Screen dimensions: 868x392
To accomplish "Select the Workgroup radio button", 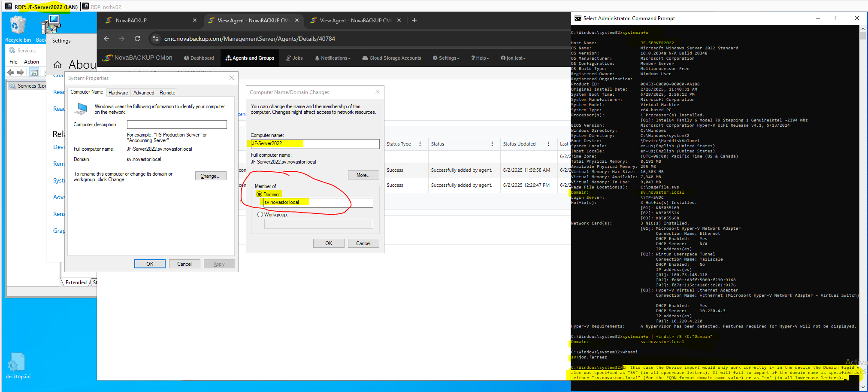I will pyautogui.click(x=260, y=215).
